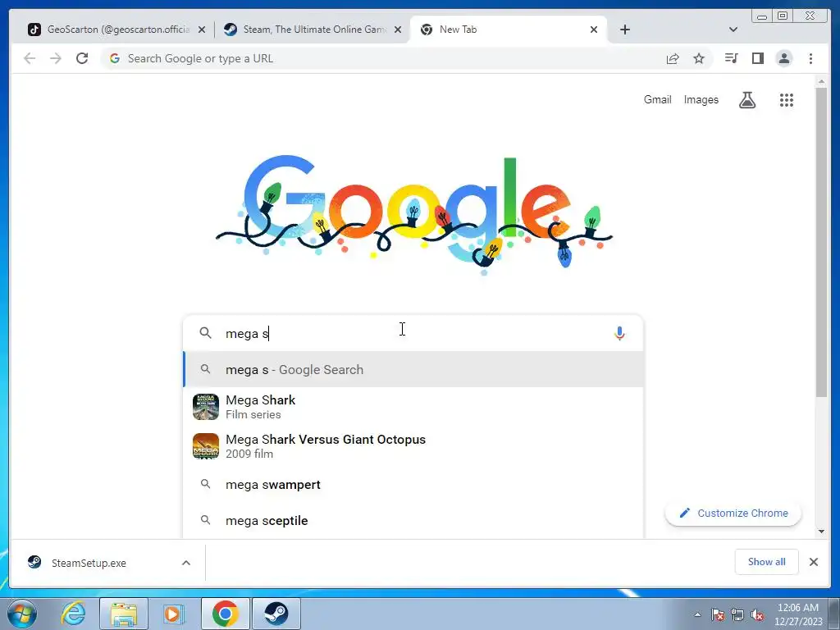Image resolution: width=840 pixels, height=630 pixels.
Task: Reload the current page
Action: (82, 58)
